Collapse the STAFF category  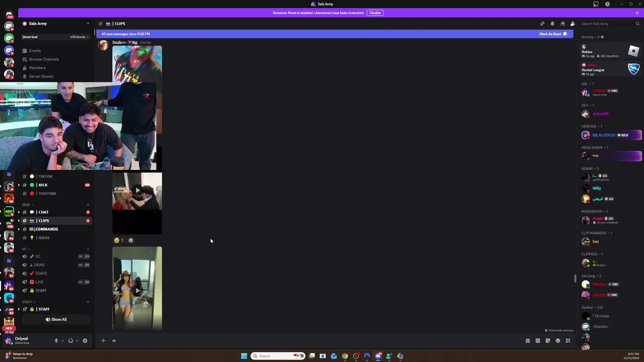pos(28,302)
